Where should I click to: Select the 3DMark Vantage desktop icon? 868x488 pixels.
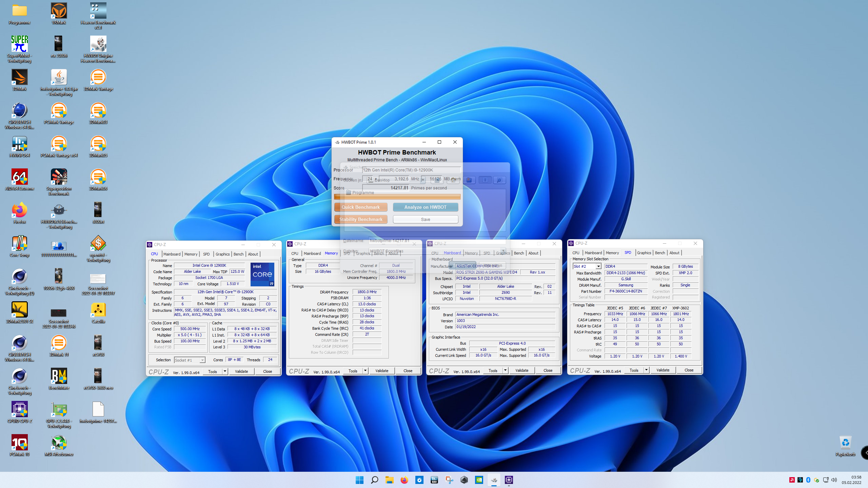coord(98,80)
